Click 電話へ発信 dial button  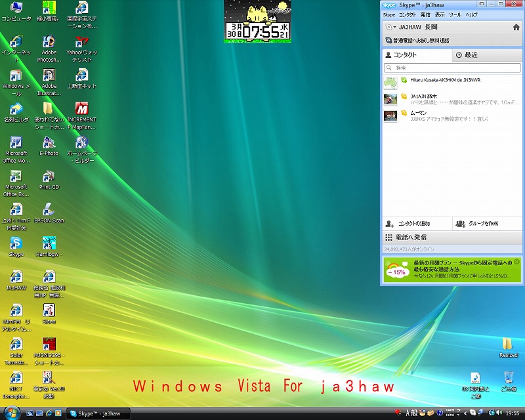pyautogui.click(x=452, y=238)
